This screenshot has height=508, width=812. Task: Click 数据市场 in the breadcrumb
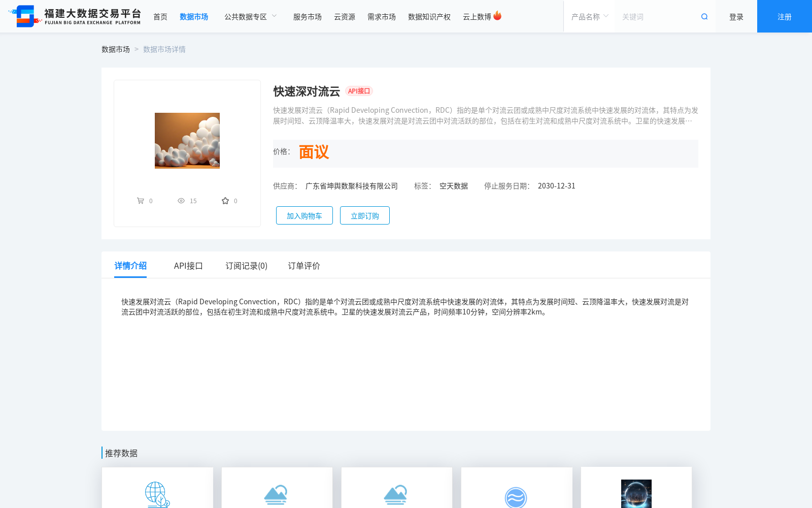click(116, 49)
